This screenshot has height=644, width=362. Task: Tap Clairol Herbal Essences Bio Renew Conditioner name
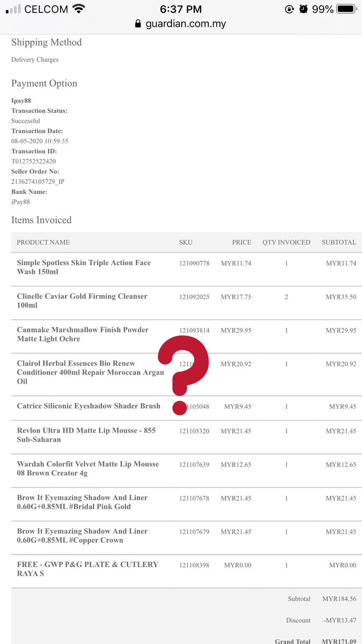tap(90, 372)
